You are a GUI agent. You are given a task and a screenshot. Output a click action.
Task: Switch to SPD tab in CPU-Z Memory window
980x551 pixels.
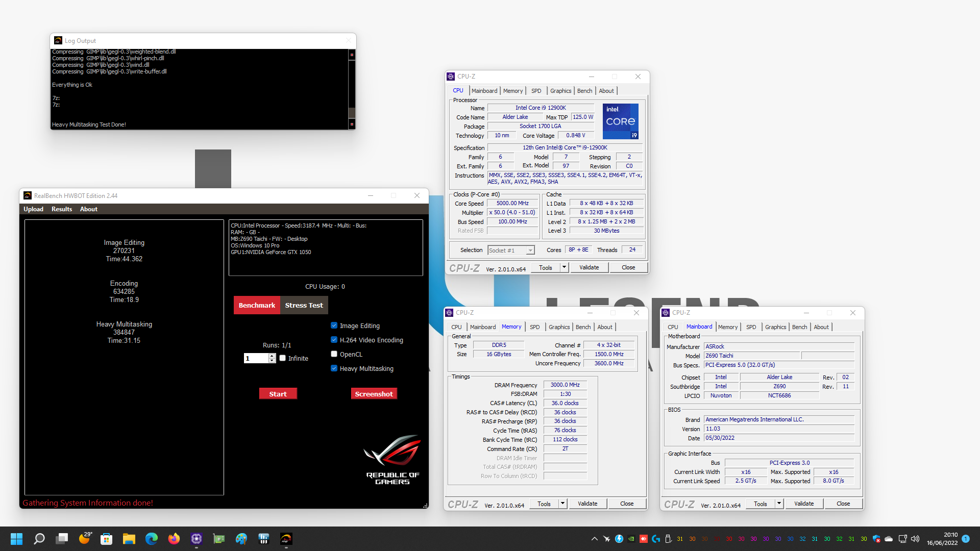pos(534,327)
